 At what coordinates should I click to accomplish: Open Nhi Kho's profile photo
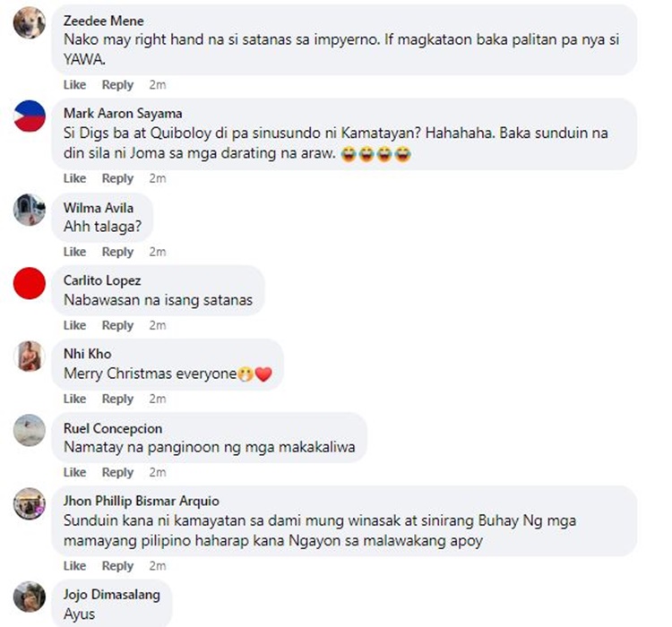(30, 356)
